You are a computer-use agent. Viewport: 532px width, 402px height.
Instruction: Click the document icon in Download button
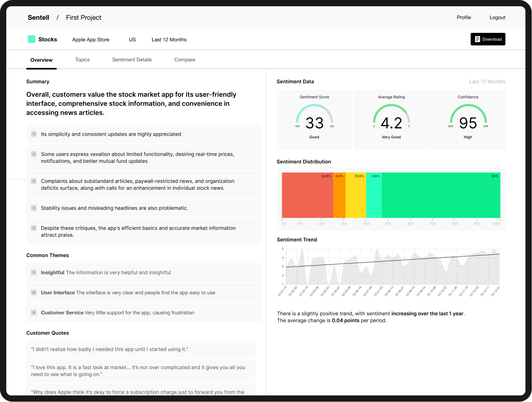(477, 39)
